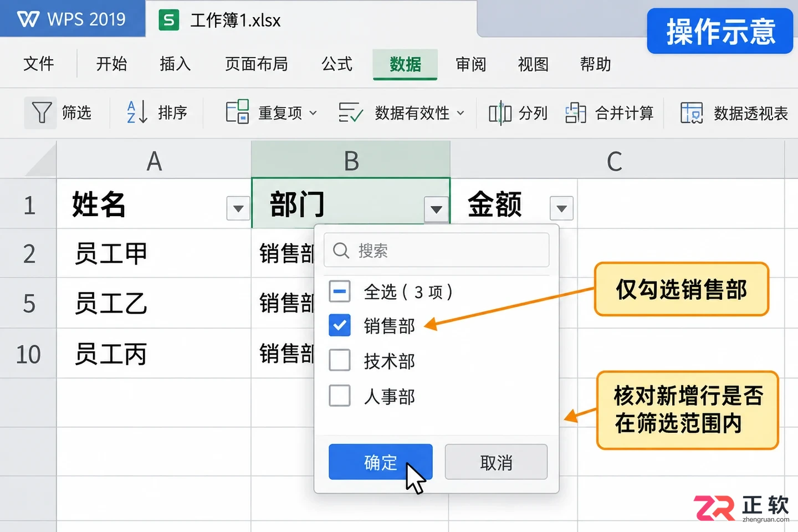Image resolution: width=798 pixels, height=532 pixels.
Task: Open the 金额 column filter dropdown
Action: click(x=561, y=208)
